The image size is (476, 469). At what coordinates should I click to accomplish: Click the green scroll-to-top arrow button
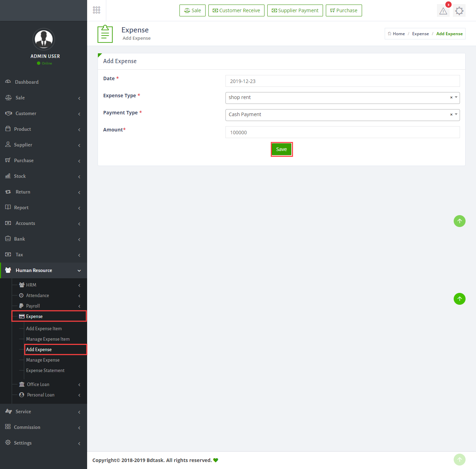[x=459, y=299]
